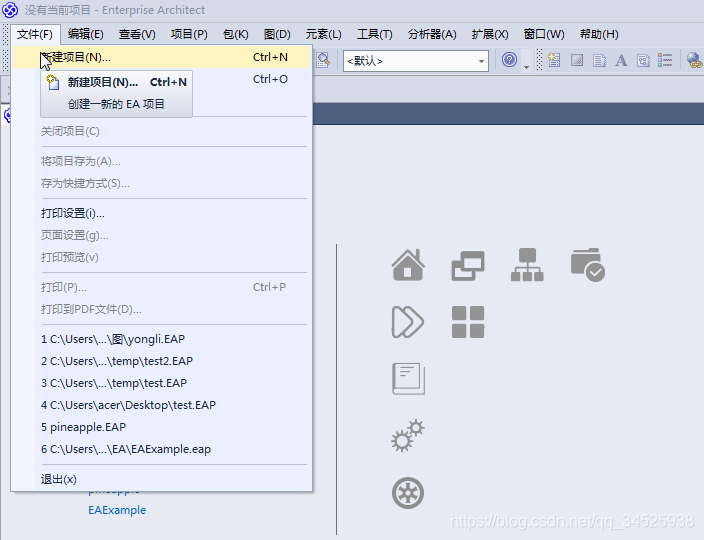Open the 查看(V) menu
Viewport: 704px width, 540px height.
pyautogui.click(x=137, y=34)
